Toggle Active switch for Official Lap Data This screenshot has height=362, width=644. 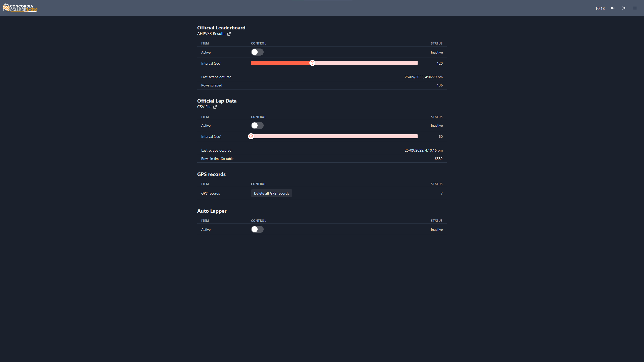point(257,125)
